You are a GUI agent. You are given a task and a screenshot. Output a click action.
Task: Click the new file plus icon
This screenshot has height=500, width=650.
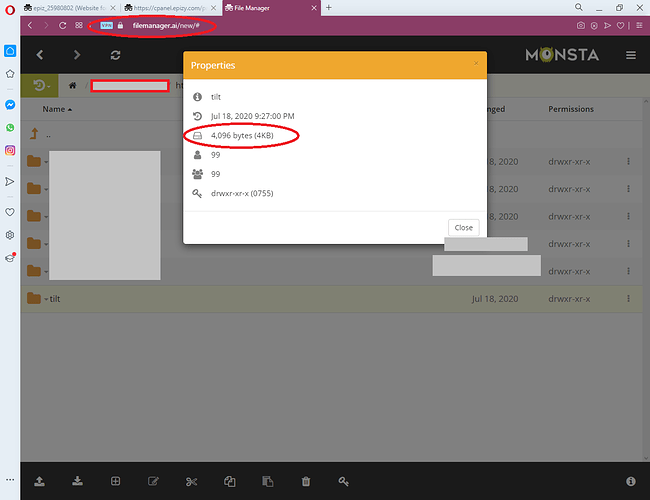tap(115, 481)
